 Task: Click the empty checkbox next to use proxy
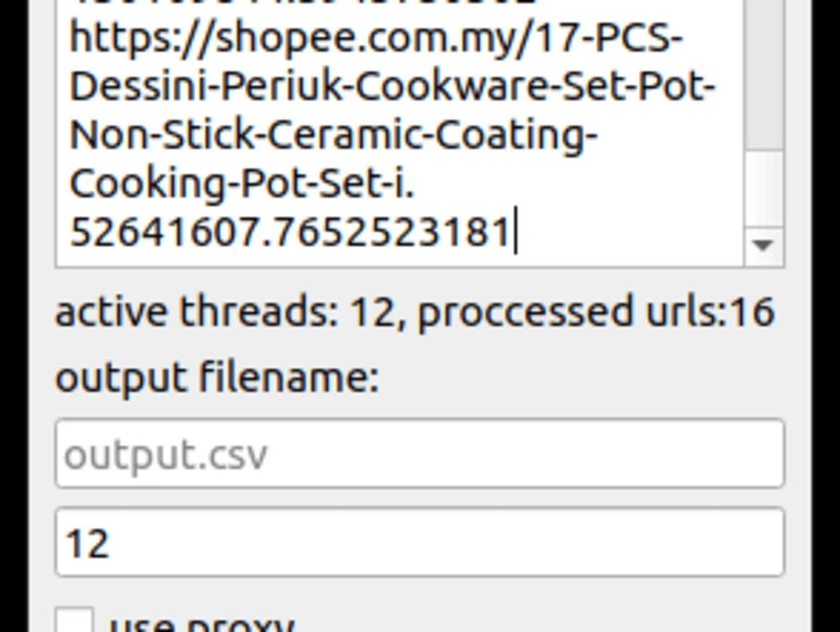[74, 620]
